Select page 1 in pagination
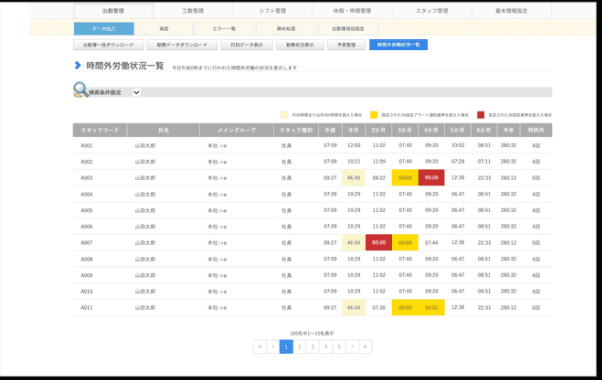 click(286, 347)
